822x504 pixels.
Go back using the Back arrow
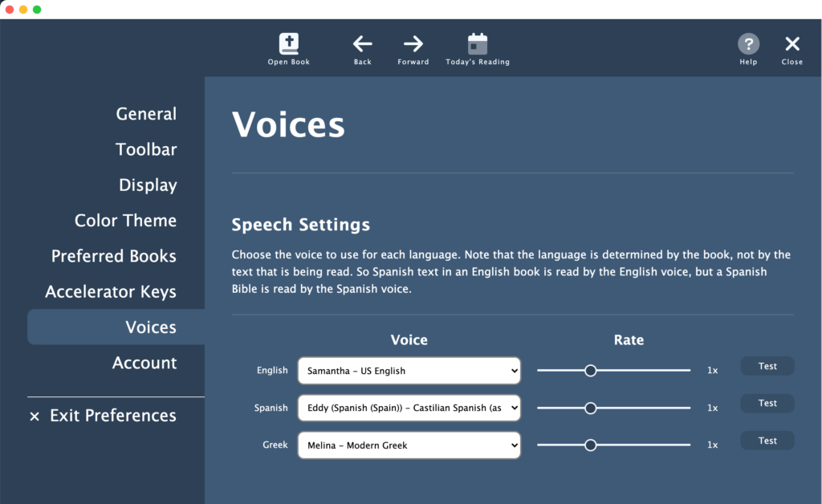click(362, 44)
